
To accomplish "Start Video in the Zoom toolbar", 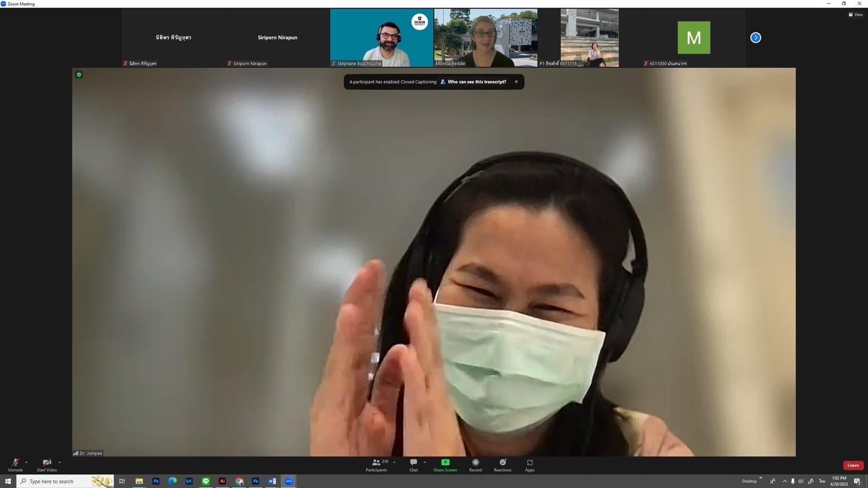I will (47, 465).
